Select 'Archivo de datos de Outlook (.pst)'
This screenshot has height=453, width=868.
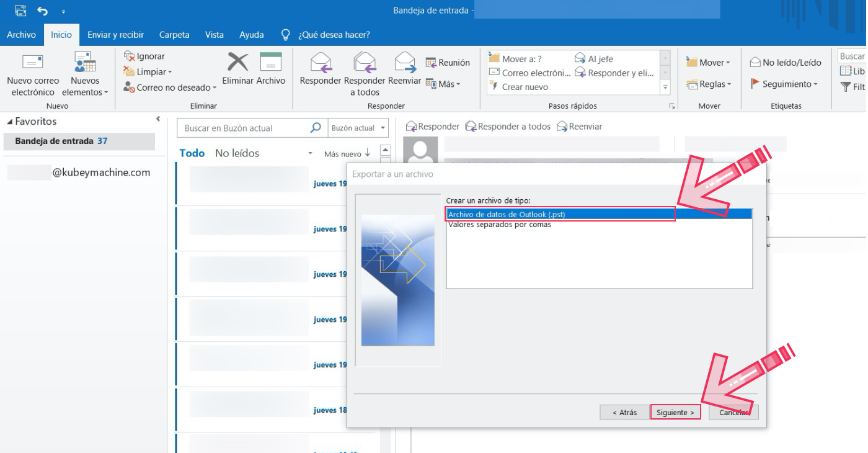point(599,214)
